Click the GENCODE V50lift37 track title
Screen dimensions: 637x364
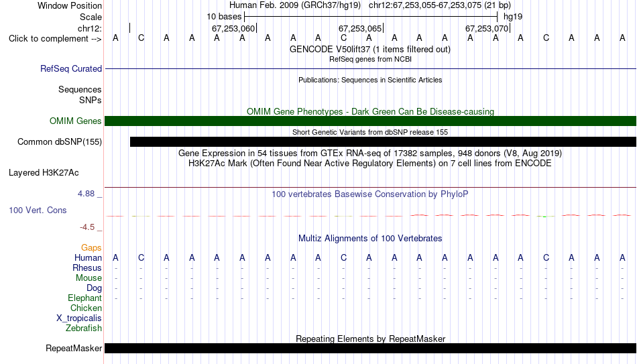(369, 49)
